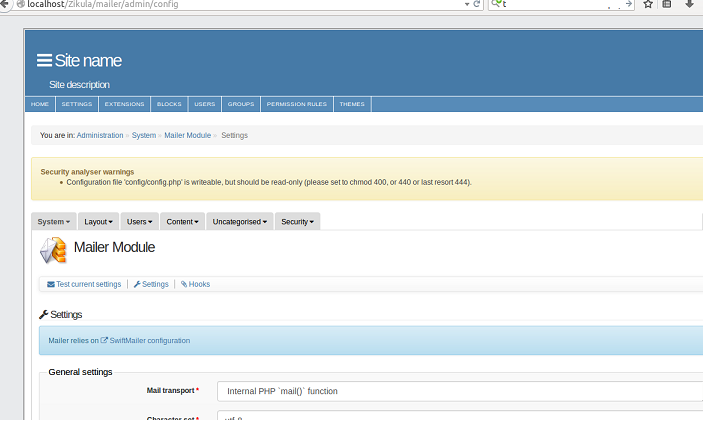Viewport: 703px width, 437px height.
Task: Open GROUPS in the admin navigation bar
Action: 241,104
